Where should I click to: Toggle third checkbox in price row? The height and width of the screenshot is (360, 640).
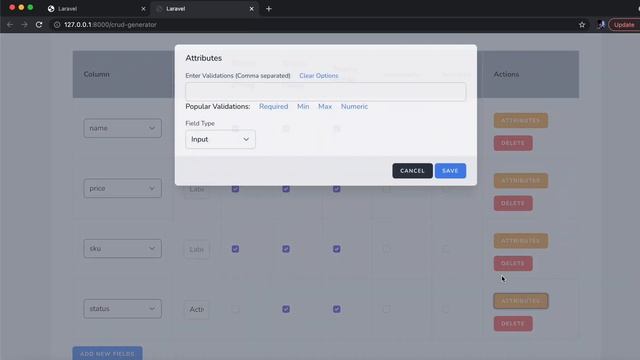336,189
